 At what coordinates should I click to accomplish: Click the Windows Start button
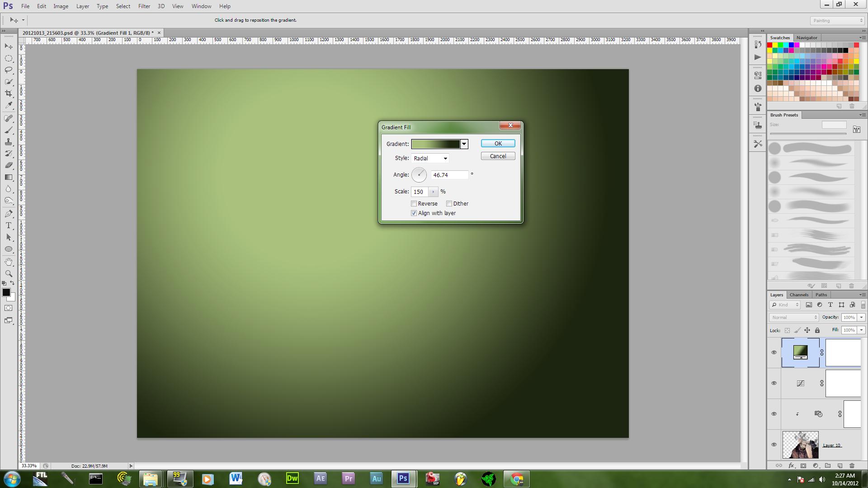(x=12, y=479)
